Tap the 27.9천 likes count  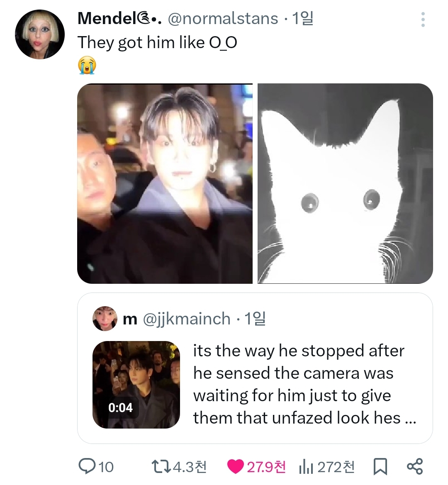click(x=266, y=467)
